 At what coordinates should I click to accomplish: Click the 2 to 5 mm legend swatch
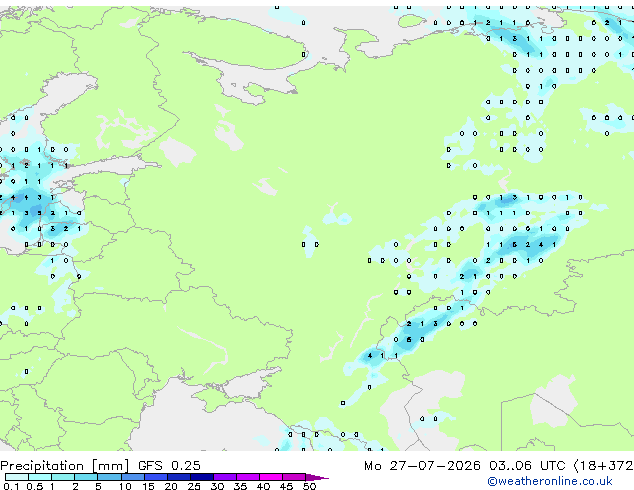[86, 477]
